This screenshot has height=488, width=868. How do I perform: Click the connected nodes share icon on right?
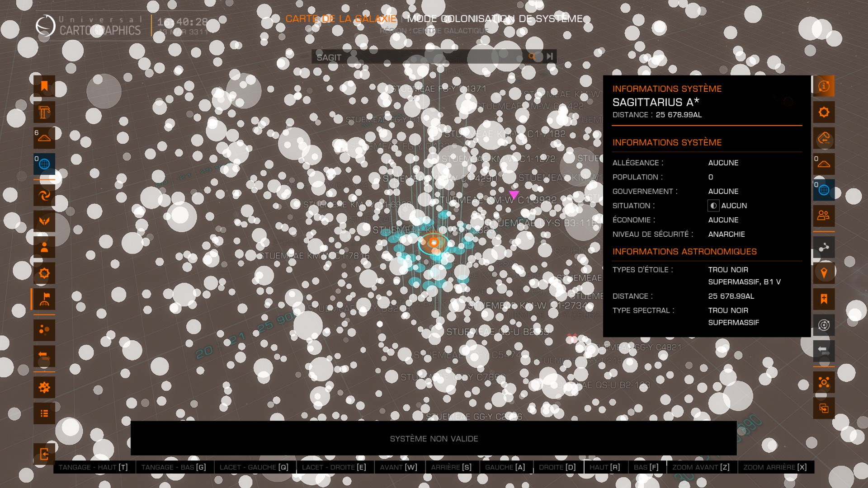tap(824, 247)
